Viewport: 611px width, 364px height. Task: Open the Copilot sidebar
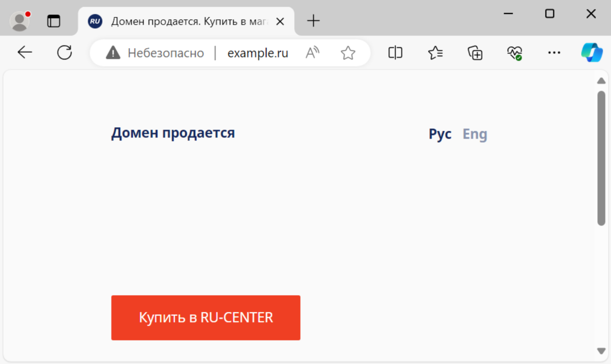point(592,52)
